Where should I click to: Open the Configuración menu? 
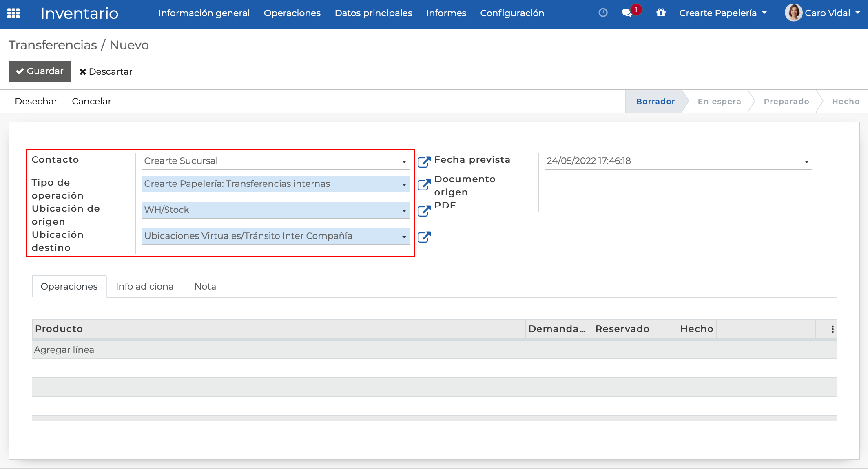[x=512, y=13]
